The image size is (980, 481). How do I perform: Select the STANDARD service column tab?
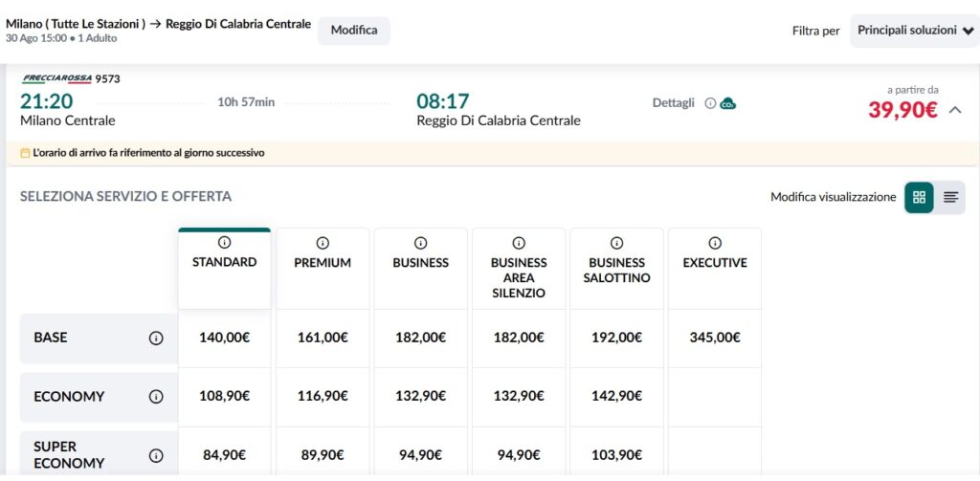224,269
